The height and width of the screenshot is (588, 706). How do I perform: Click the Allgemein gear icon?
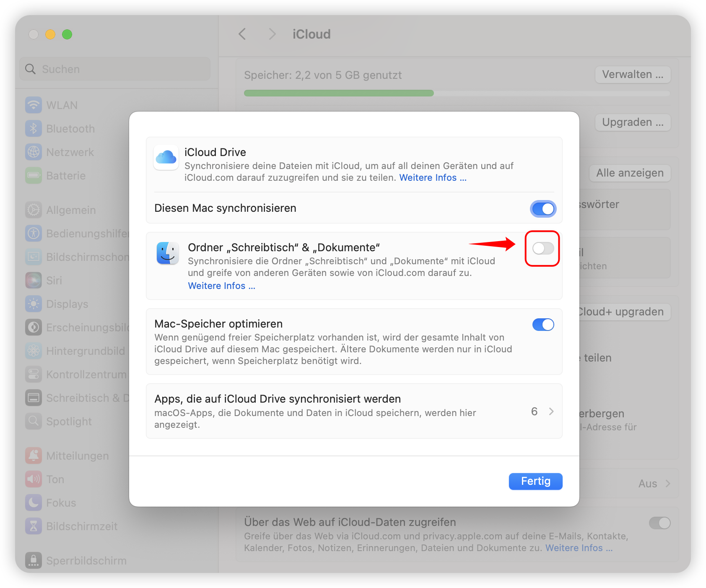click(x=34, y=210)
